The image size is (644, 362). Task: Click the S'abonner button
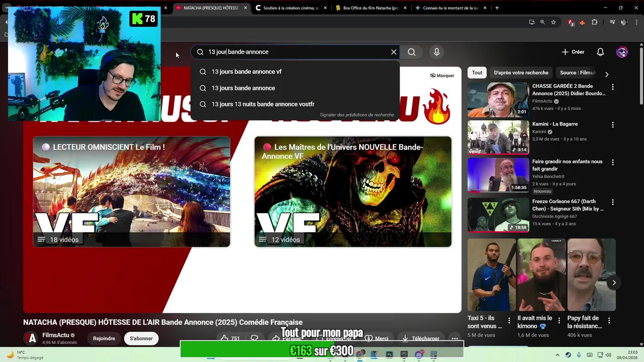point(141,338)
